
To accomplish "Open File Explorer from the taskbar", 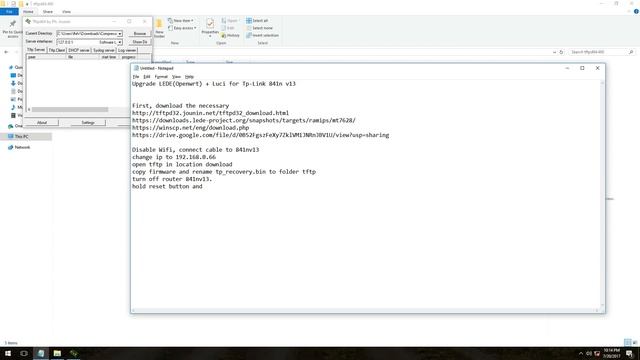I will (57, 353).
